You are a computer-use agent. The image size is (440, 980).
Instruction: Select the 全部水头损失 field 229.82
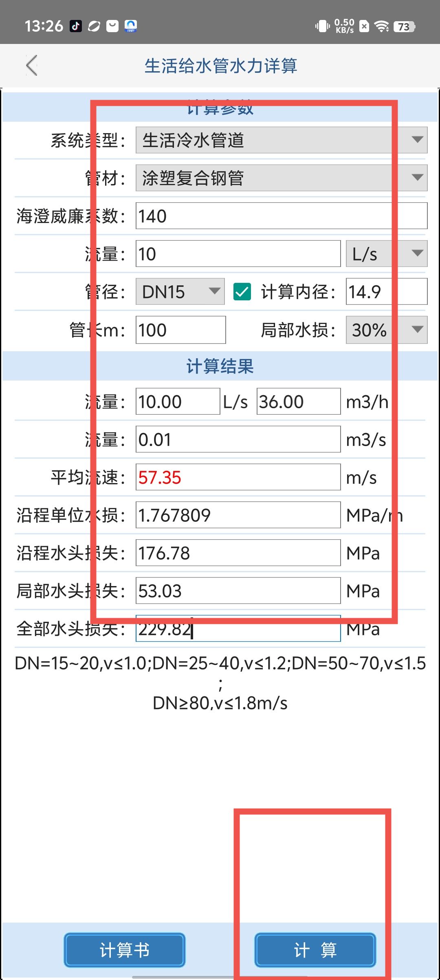(x=238, y=628)
